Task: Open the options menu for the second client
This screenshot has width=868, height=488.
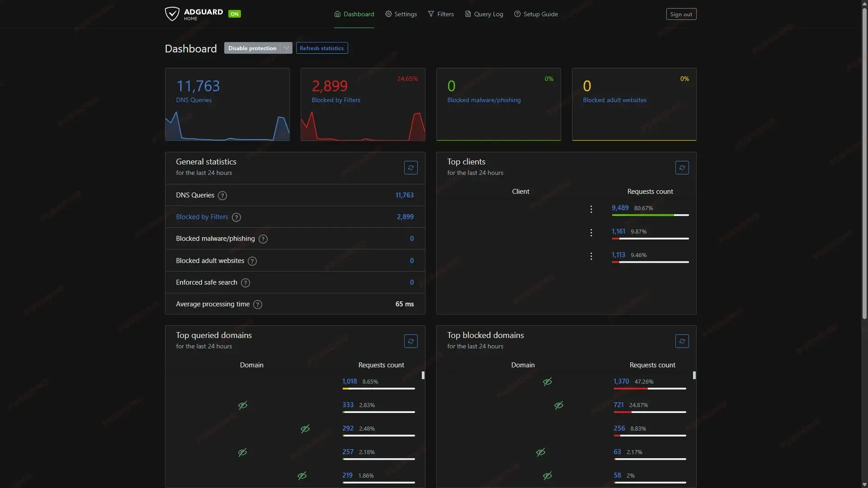Action: point(591,233)
